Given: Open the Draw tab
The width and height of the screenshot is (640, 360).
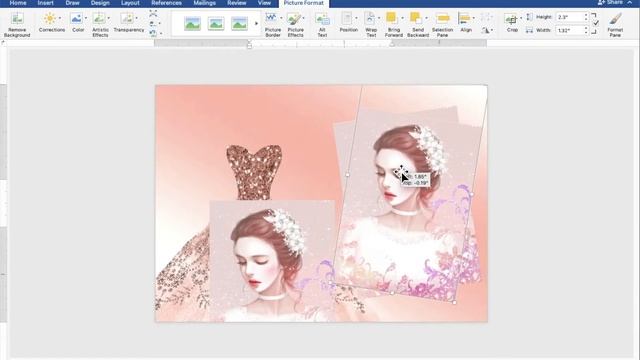Looking at the screenshot, I should [72, 3].
